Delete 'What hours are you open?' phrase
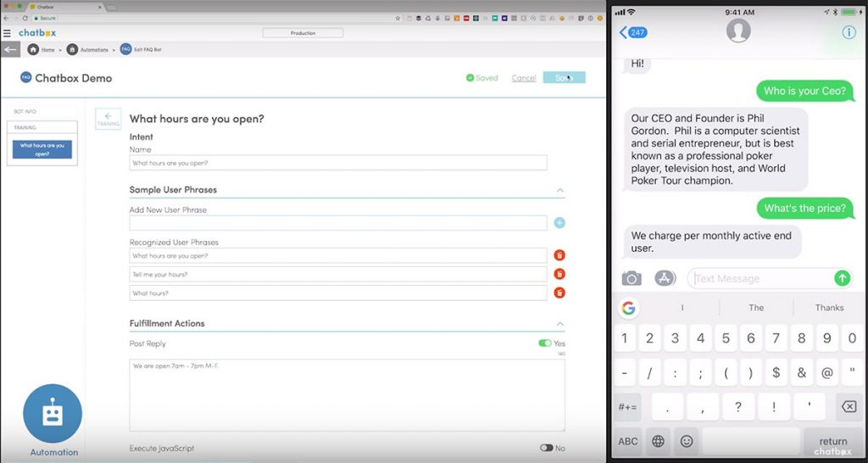The image size is (868, 463). coord(559,255)
